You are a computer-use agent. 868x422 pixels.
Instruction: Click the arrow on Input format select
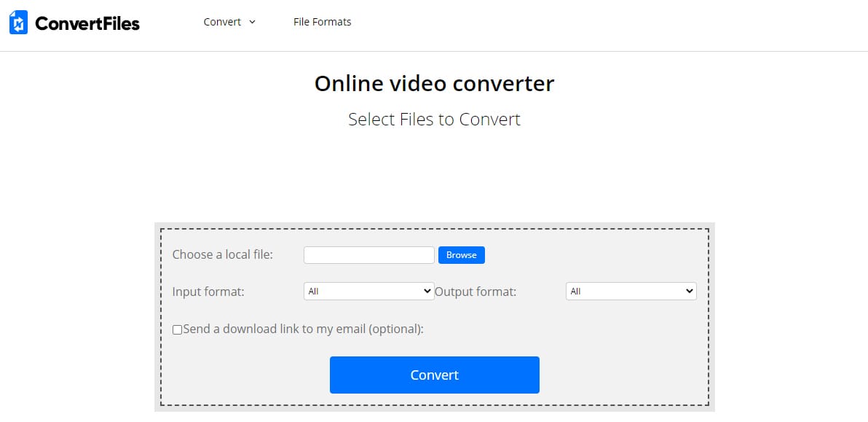pyautogui.click(x=427, y=292)
